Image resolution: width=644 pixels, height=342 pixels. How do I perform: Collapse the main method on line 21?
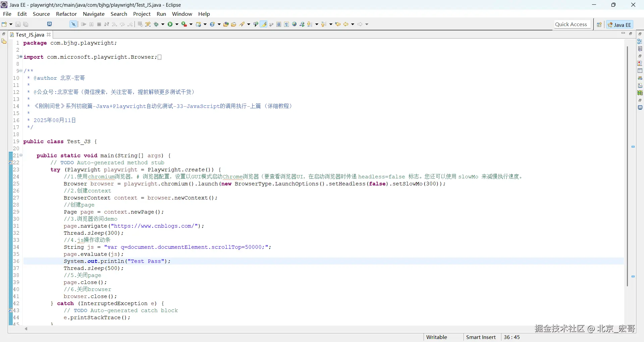[21, 155]
